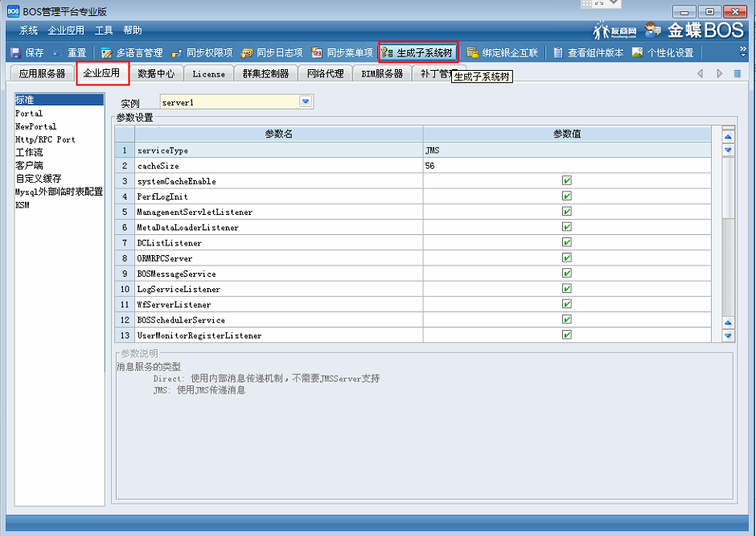Switch to the 数据中心 tab

[156, 73]
